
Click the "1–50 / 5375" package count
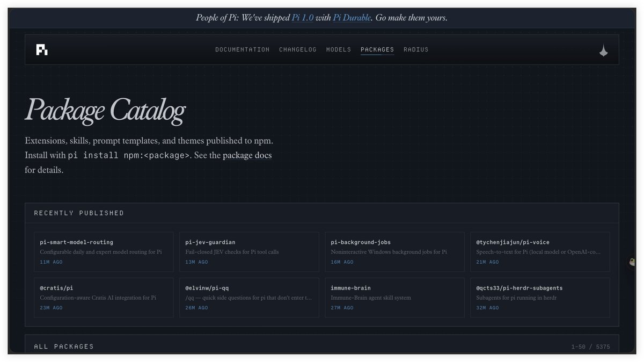coord(590,347)
